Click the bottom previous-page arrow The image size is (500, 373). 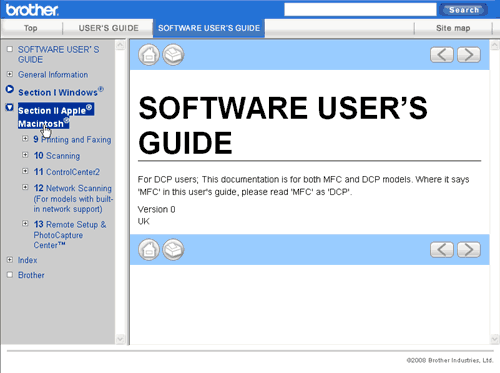[442, 250]
